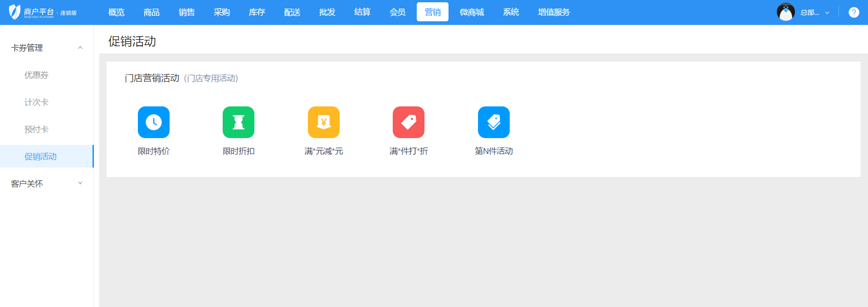Open the 库存 top menu
The height and width of the screenshot is (307, 868).
pyautogui.click(x=257, y=12)
